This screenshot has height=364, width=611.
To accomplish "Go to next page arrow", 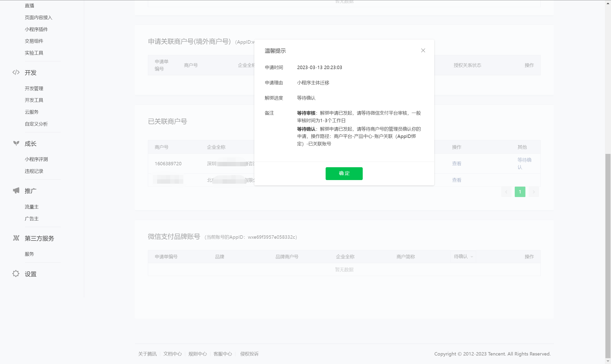I will click(x=533, y=192).
